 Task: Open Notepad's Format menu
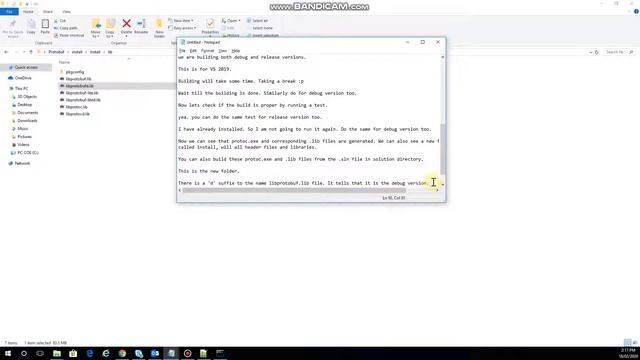pos(207,51)
